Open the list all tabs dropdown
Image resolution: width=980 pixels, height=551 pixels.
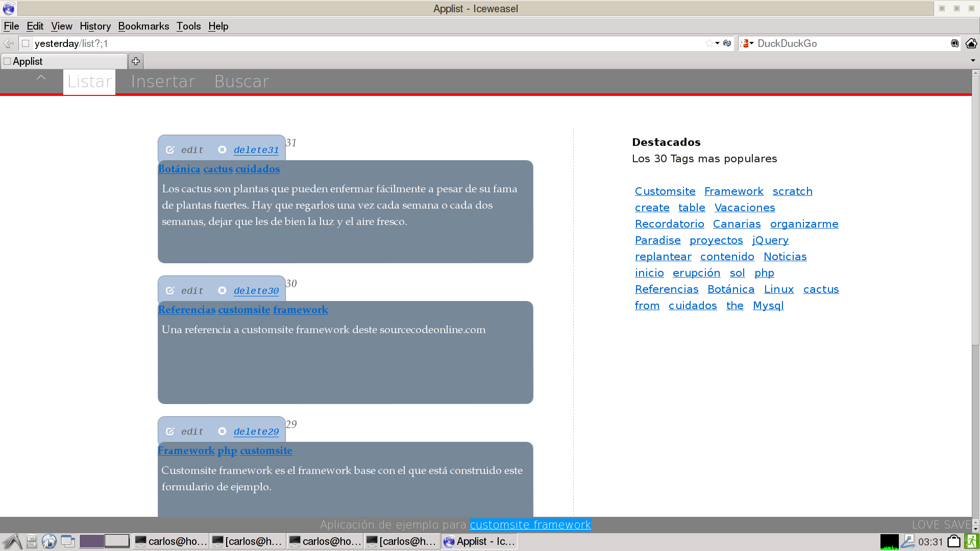(x=973, y=61)
